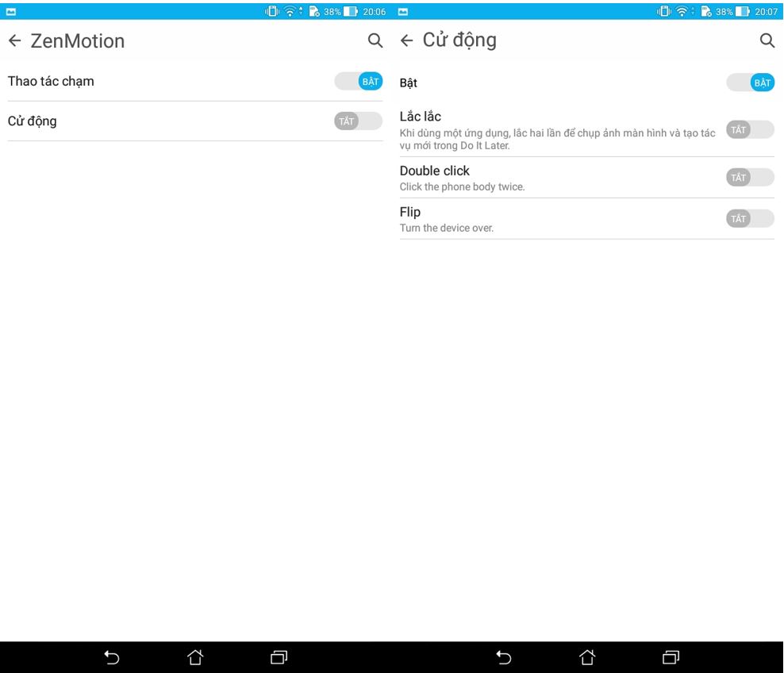
Task: Tap the Recent apps key under ZenMotion
Action: [x=279, y=657]
